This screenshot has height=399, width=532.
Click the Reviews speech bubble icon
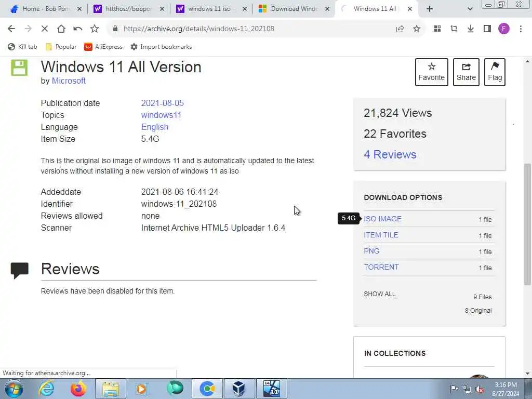20,270
